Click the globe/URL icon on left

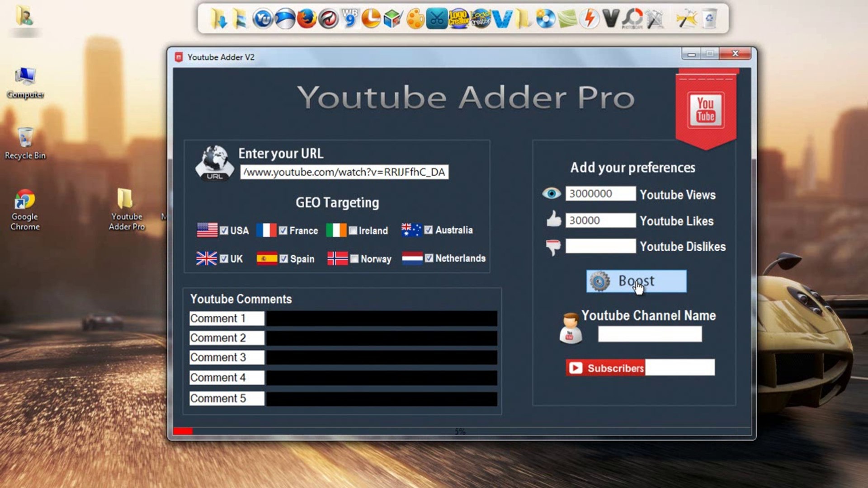click(214, 165)
